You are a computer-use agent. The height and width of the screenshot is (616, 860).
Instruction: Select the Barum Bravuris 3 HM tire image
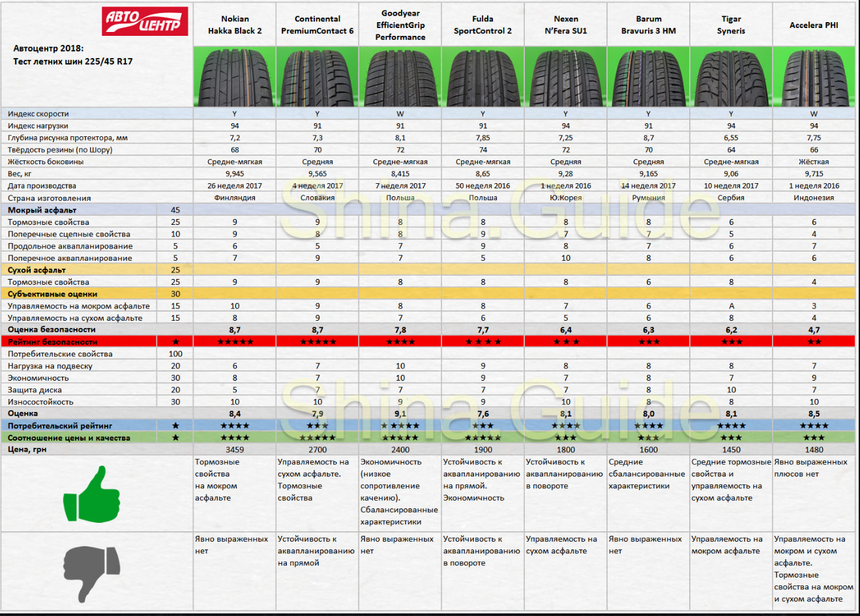point(649,76)
